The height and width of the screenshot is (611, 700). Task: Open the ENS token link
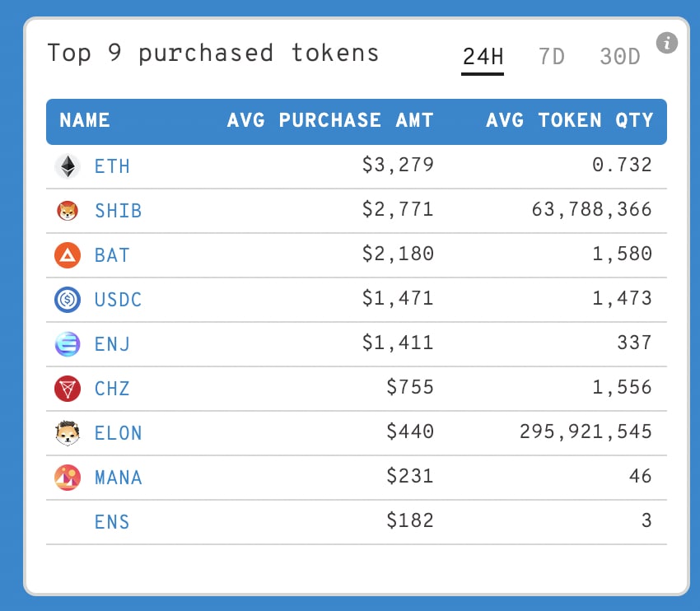tap(112, 521)
